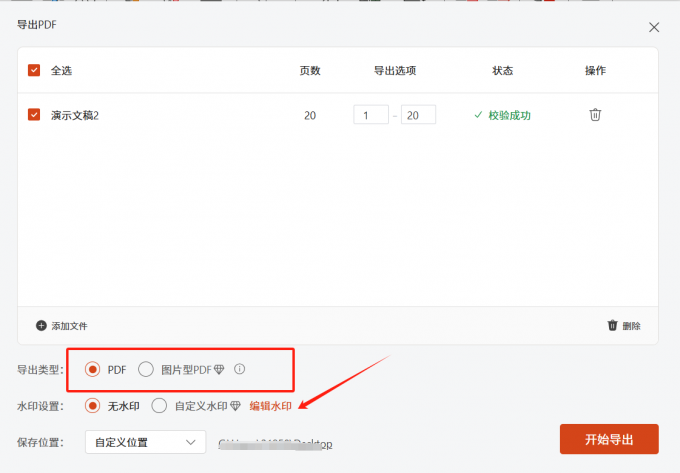Click the 操作 column header

coord(595,71)
